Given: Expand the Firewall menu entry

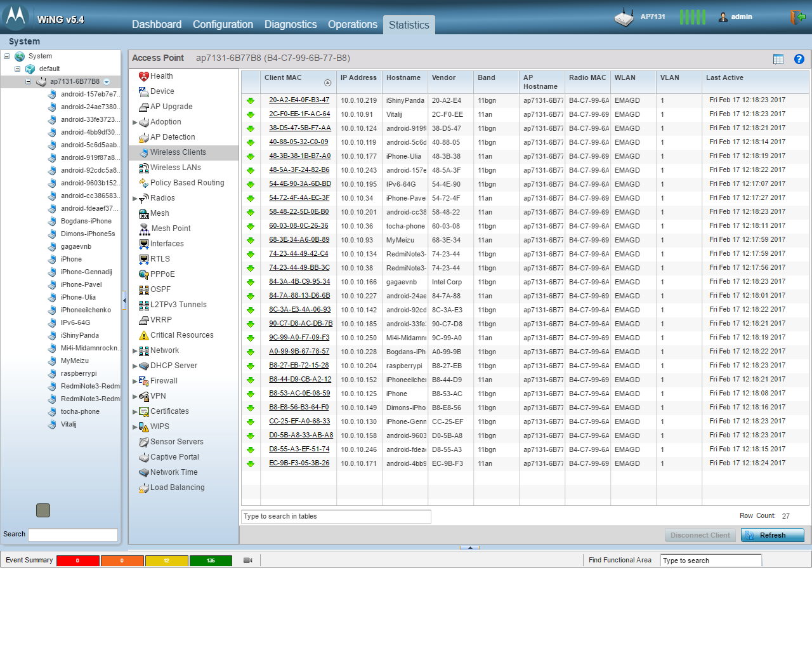Looking at the screenshot, I should click(134, 381).
